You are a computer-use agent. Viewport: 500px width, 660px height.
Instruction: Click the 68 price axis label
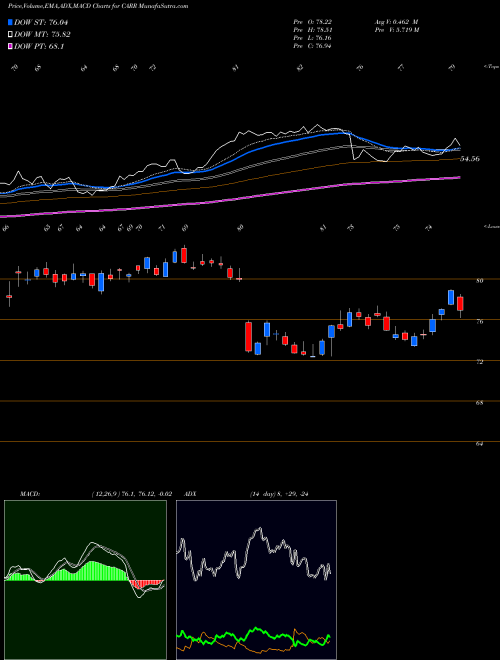coord(479,402)
